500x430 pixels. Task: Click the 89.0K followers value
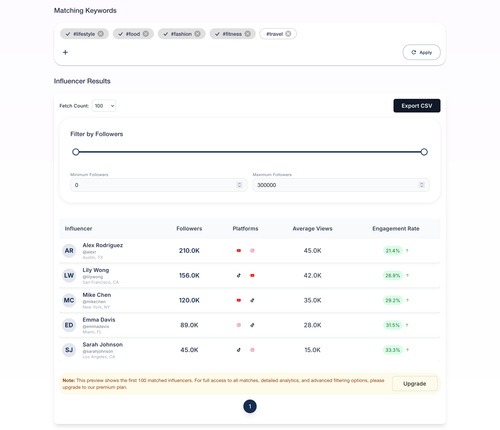[189, 325]
